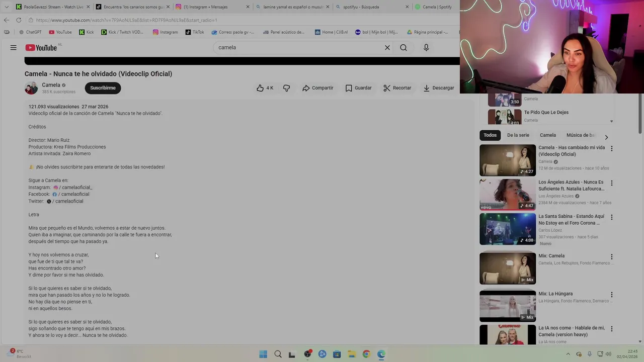Subscribe to Camela with Suscribirme
The height and width of the screenshot is (362, 644).
[103, 88]
